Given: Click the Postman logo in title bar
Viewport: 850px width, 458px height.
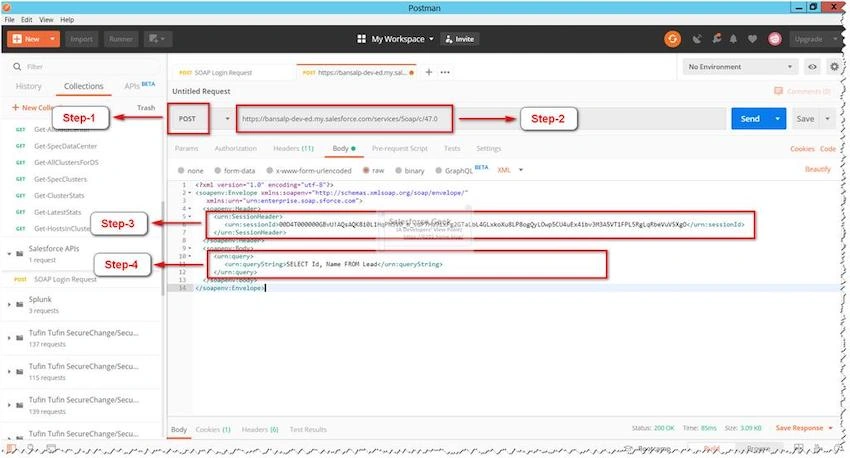Looking at the screenshot, I should tap(7, 8).
